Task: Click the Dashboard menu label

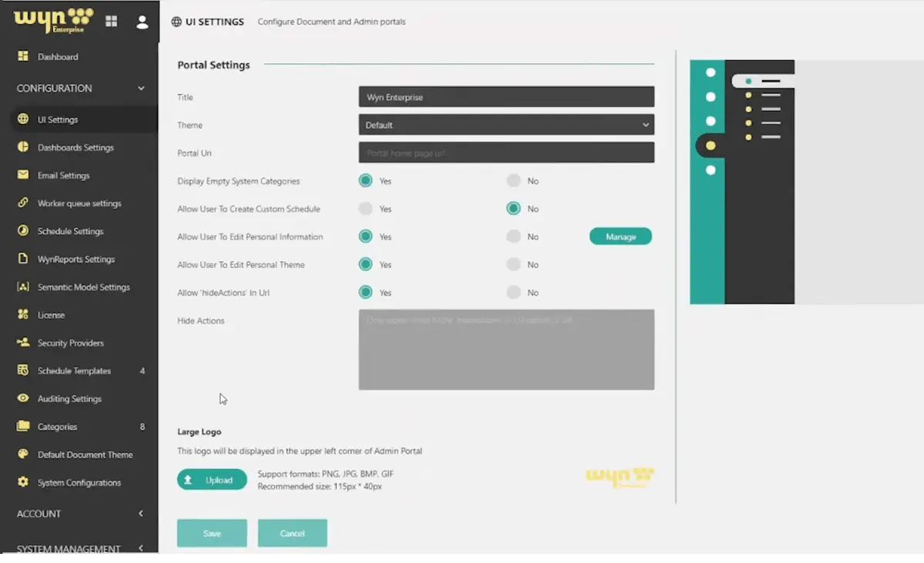Action: [58, 57]
